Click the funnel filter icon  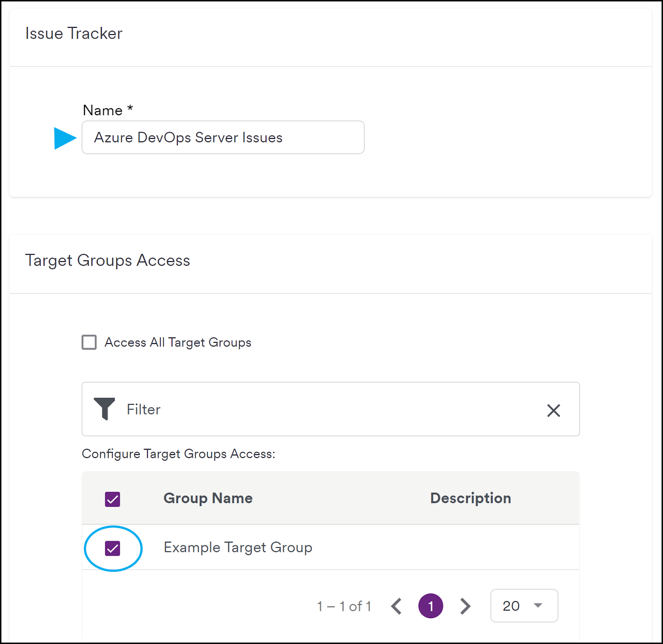[x=104, y=409]
